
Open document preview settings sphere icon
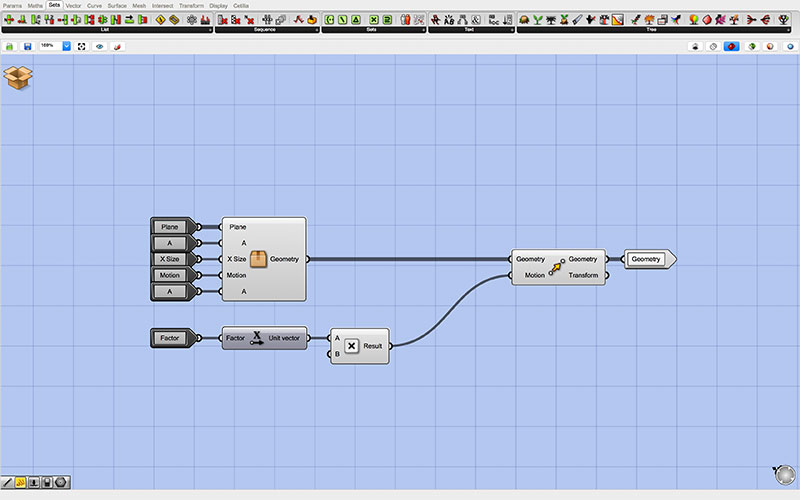point(770,46)
